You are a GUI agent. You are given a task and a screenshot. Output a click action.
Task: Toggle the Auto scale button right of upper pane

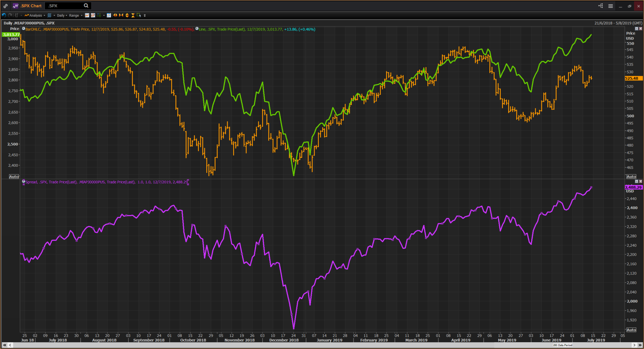[x=631, y=177]
